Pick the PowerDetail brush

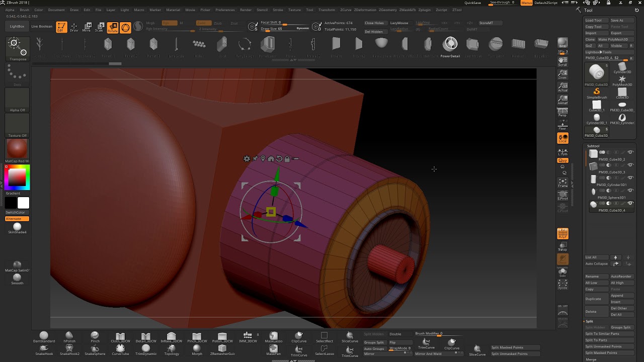pyautogui.click(x=450, y=47)
